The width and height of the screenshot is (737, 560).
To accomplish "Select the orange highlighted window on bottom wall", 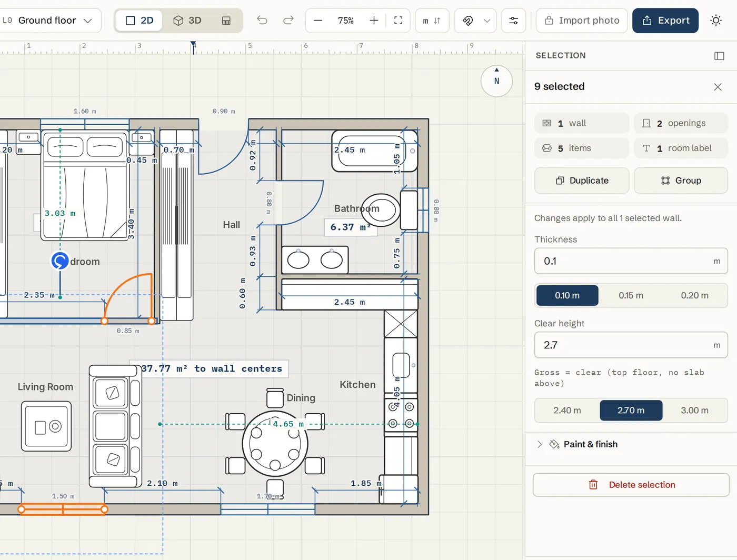I will (x=63, y=509).
